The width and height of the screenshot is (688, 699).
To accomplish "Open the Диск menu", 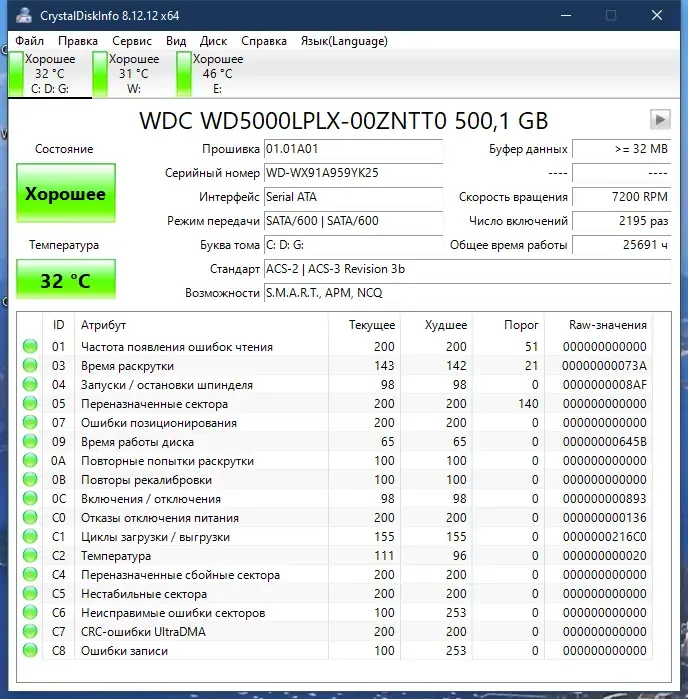I will 213,41.
